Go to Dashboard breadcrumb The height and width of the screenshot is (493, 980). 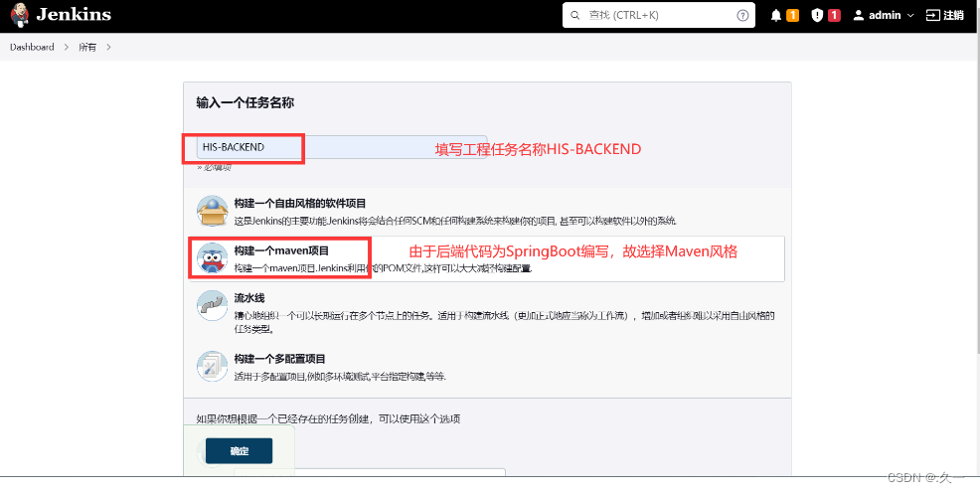32,47
